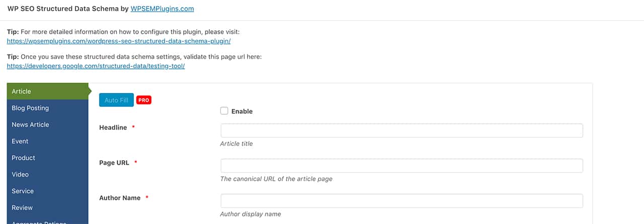
Task: Click into the Page URL field
Action: (401, 166)
